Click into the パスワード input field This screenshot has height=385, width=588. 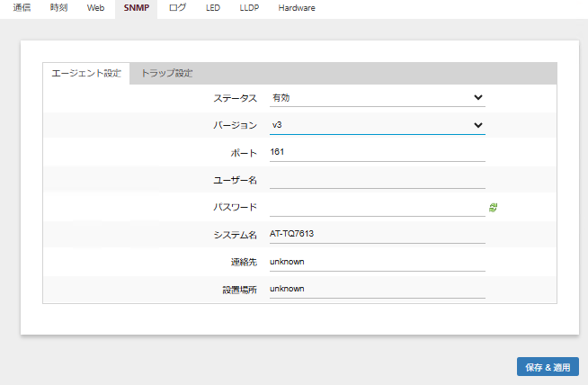377,207
